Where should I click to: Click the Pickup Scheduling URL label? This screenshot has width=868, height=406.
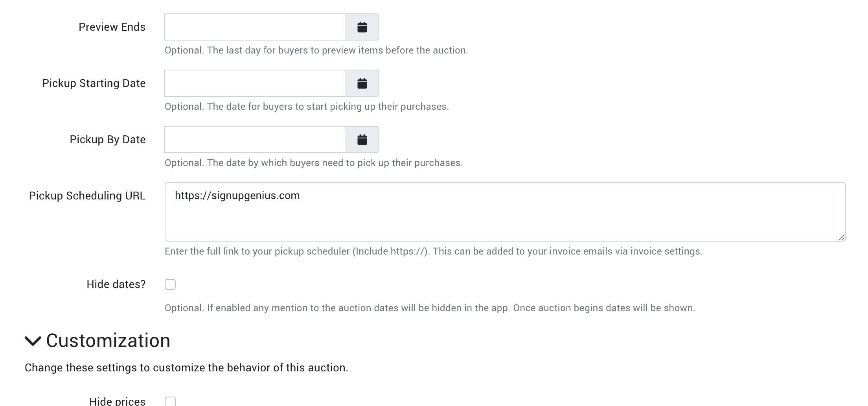[x=87, y=196]
